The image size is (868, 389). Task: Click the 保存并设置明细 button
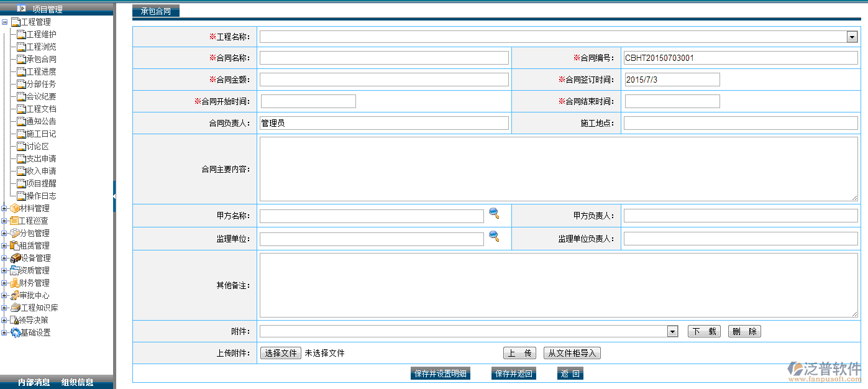(441, 373)
